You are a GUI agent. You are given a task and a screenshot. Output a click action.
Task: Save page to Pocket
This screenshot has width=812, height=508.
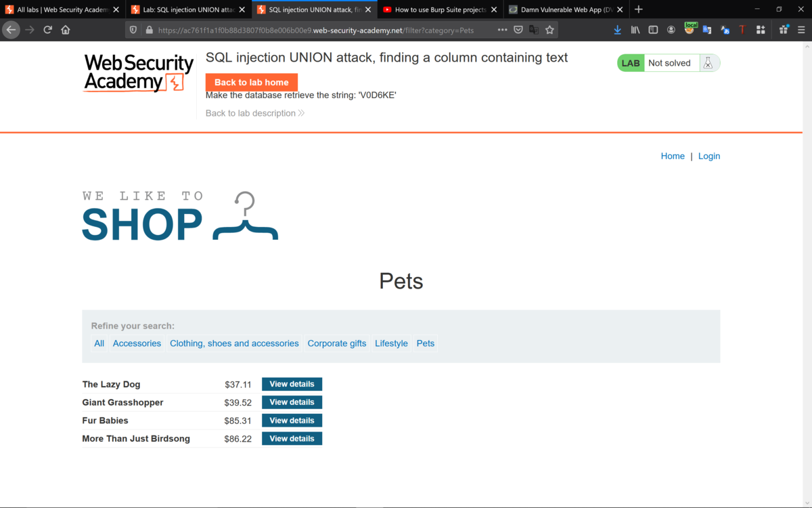pyautogui.click(x=518, y=30)
